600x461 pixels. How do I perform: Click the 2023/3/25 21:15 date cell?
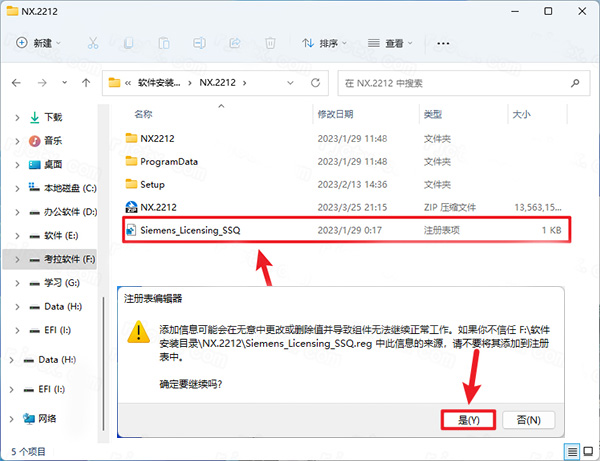coord(352,207)
